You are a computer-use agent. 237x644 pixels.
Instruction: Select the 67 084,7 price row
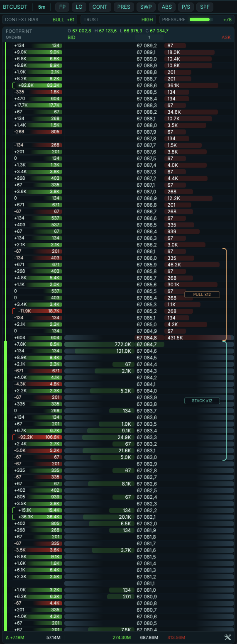pos(118,344)
